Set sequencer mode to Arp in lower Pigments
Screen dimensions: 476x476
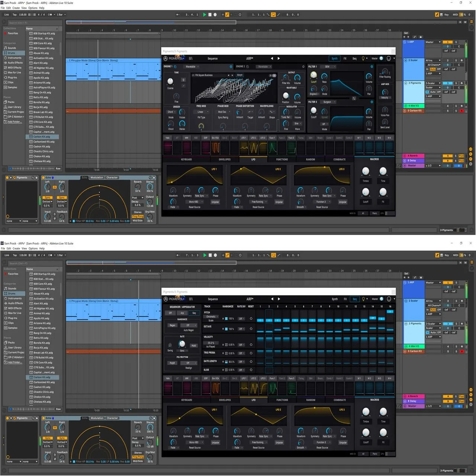(182, 313)
